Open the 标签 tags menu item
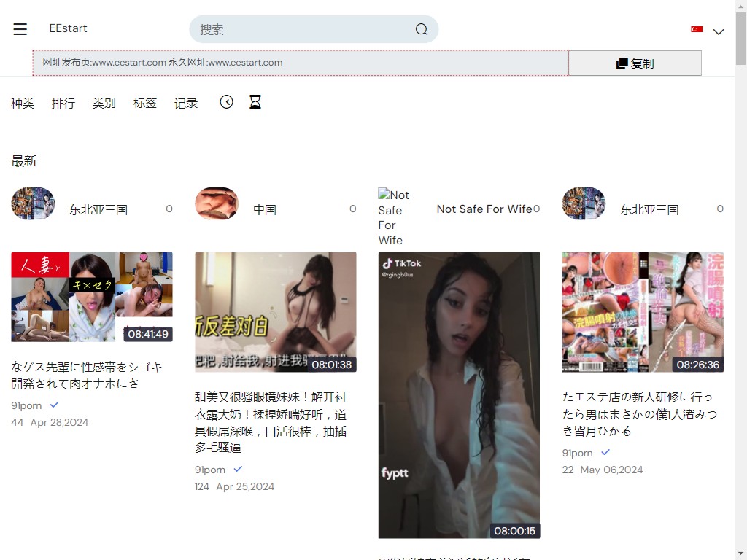Image resolution: width=747 pixels, height=560 pixels. (145, 103)
